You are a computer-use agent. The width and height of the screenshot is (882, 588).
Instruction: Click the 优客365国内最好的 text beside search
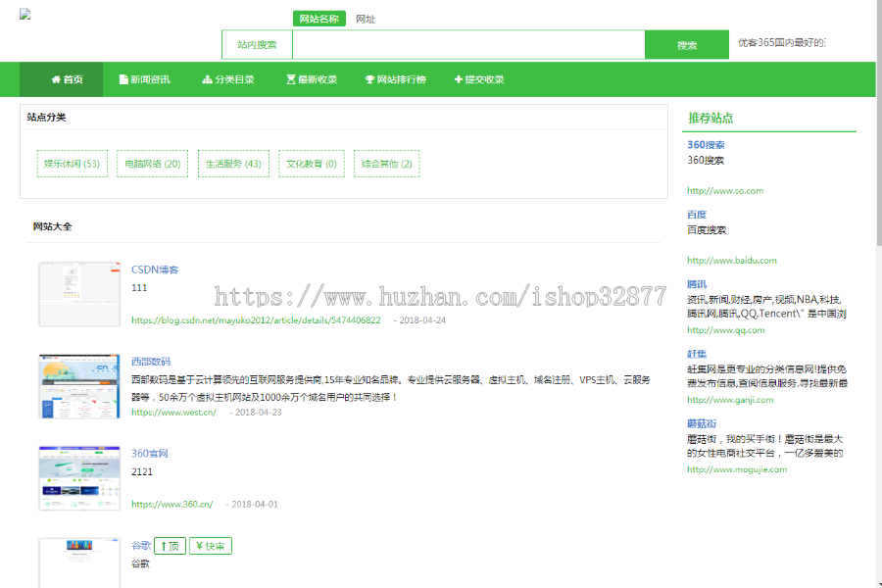[781, 43]
